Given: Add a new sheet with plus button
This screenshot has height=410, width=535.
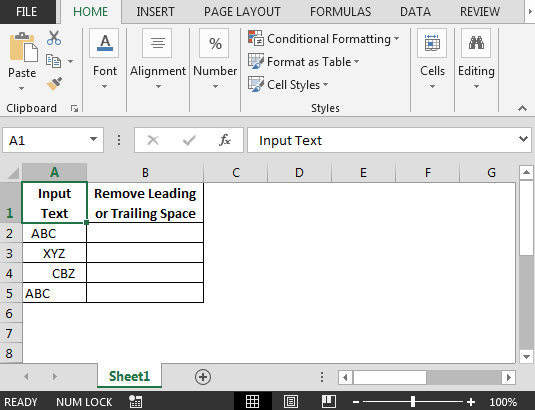Looking at the screenshot, I should 203,377.
